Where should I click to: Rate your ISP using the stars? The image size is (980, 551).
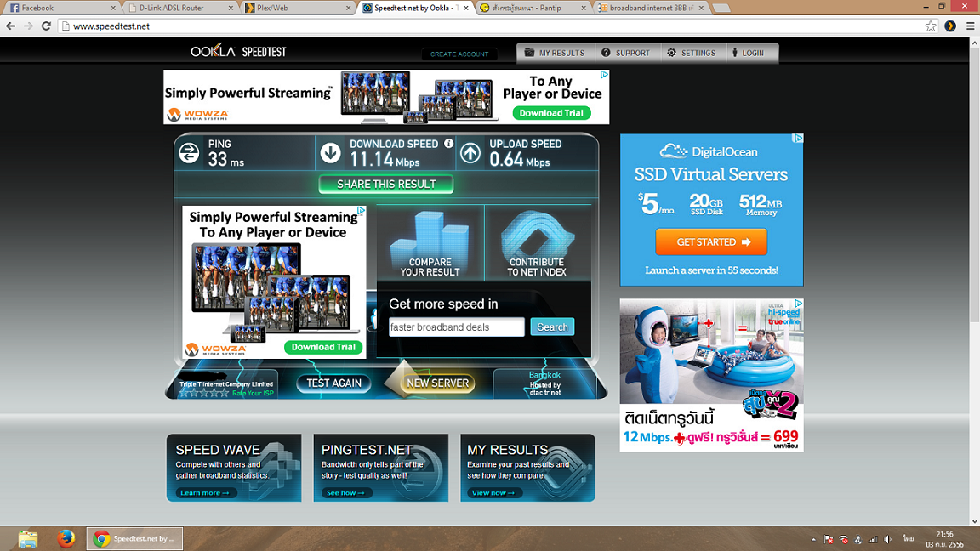[204, 393]
